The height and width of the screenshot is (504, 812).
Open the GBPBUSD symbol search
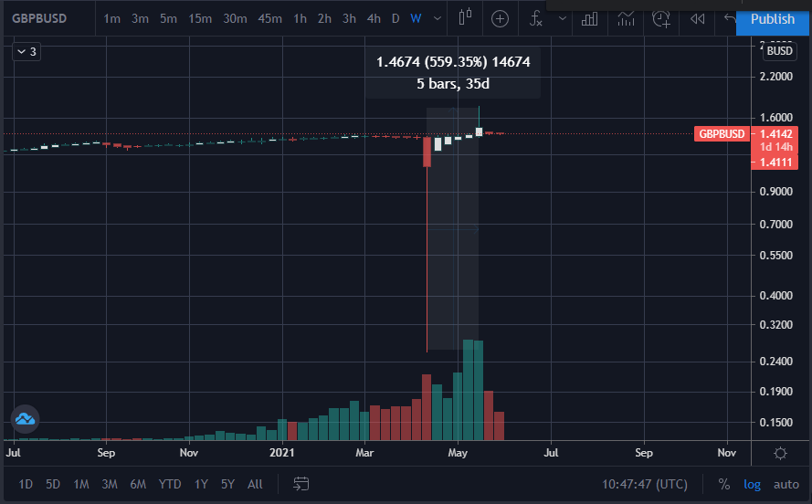(x=39, y=18)
